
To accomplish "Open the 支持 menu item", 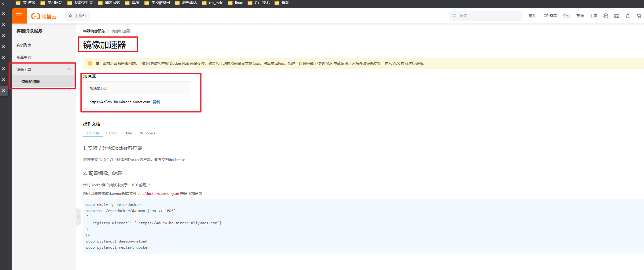I will tap(580, 16).
